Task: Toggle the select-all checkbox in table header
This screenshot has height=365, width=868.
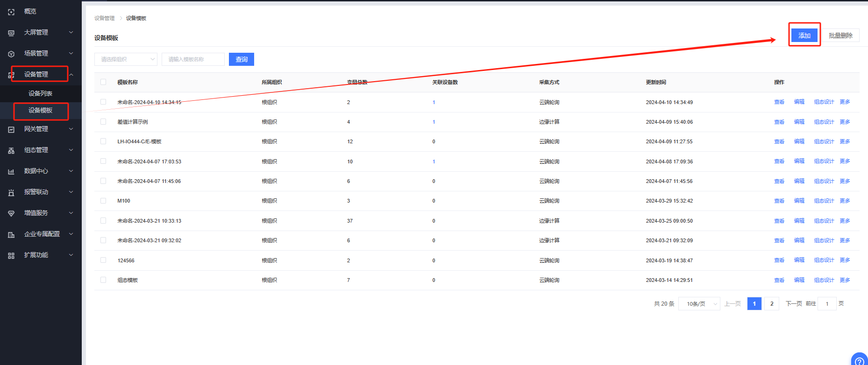Action: 103,82
